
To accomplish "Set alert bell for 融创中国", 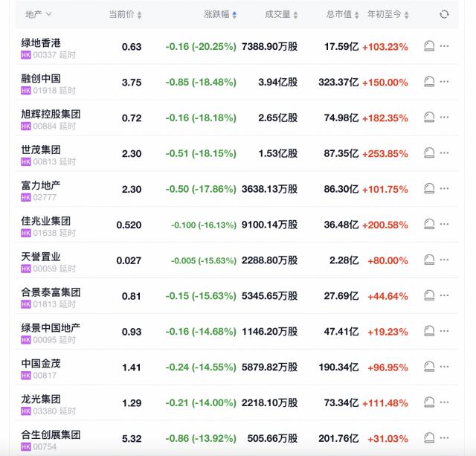I will pyautogui.click(x=429, y=82).
